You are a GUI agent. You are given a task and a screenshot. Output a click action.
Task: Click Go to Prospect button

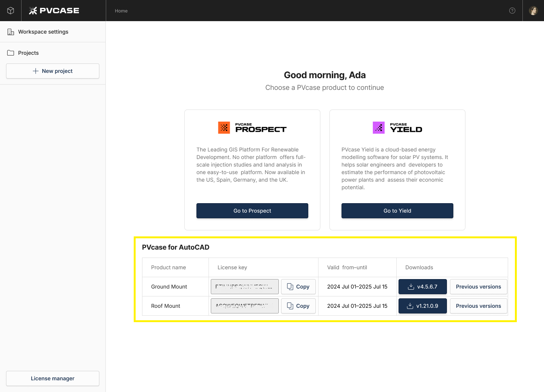click(x=252, y=211)
